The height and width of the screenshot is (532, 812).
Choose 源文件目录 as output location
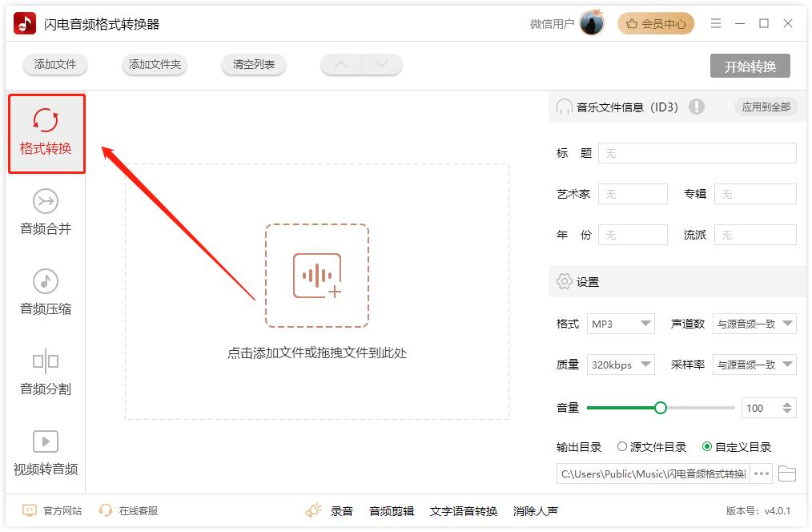point(622,447)
